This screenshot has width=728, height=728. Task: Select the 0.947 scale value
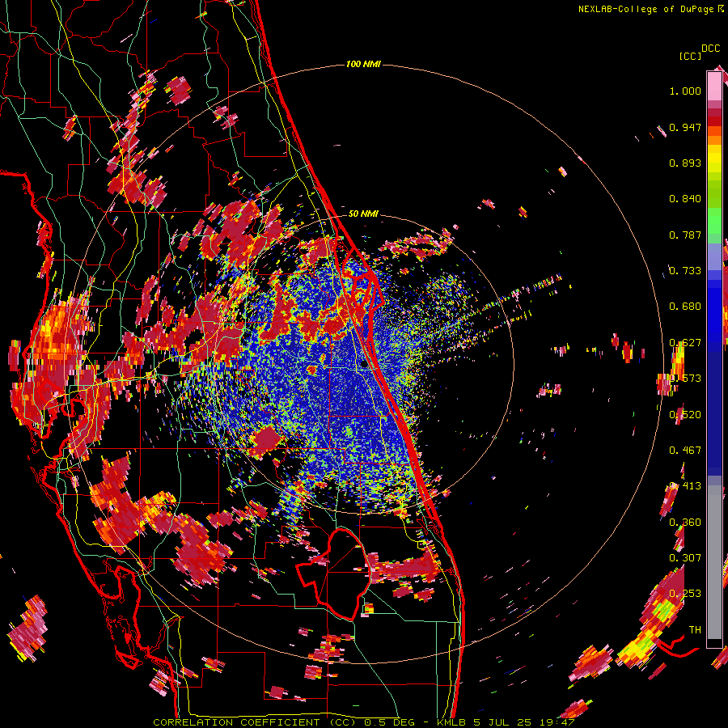685,127
